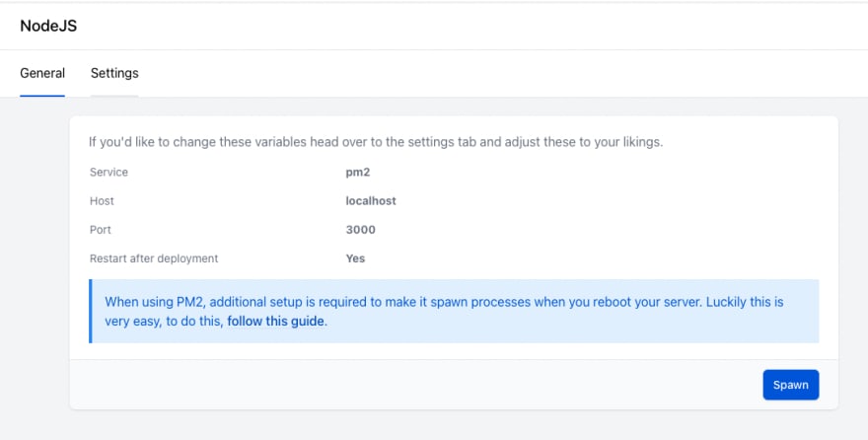Click the Host field label

click(102, 201)
